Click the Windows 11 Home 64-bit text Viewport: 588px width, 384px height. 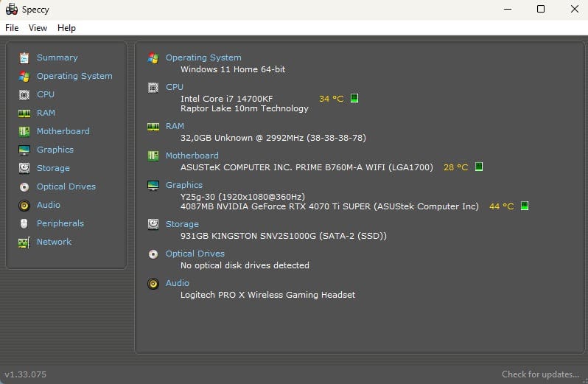[233, 69]
